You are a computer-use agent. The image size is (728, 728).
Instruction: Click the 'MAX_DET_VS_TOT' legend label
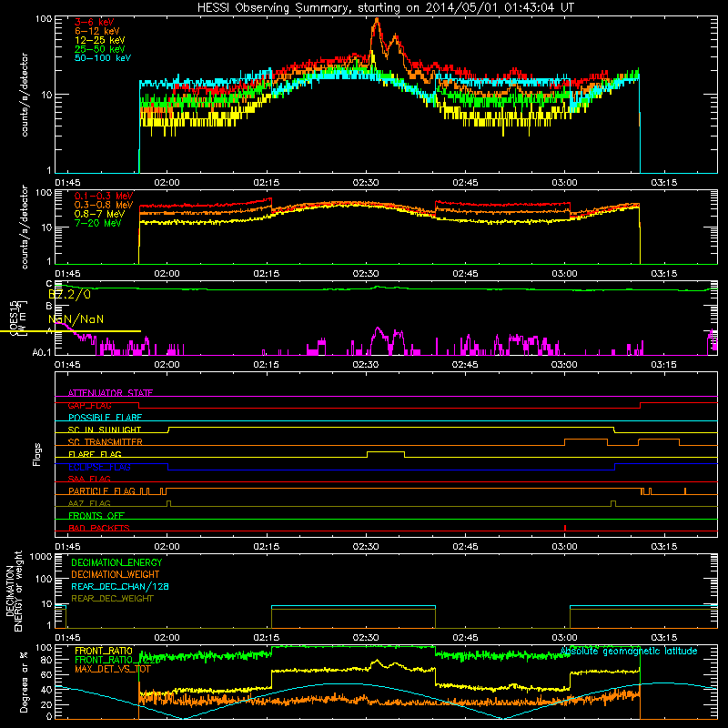pos(113,669)
